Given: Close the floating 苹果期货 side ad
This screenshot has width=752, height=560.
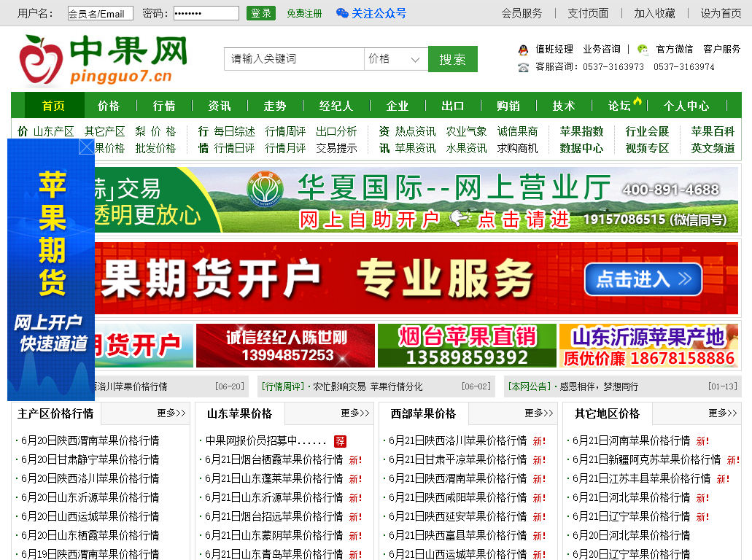Looking at the screenshot, I should pyautogui.click(x=86, y=147).
